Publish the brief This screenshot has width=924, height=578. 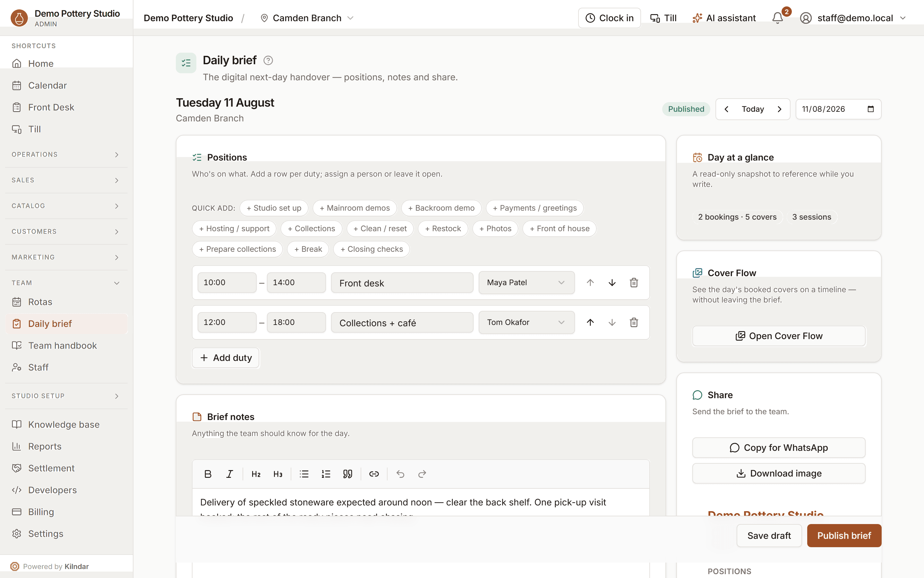844,536
